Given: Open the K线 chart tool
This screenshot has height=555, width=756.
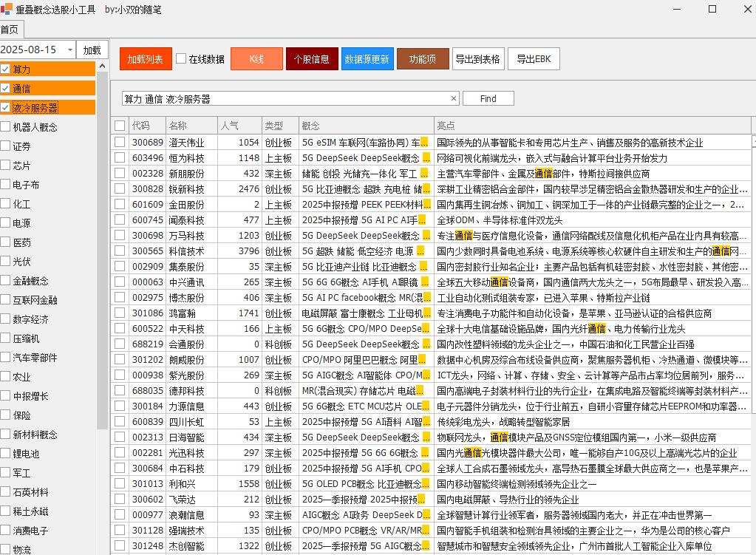Looking at the screenshot, I should coord(256,58).
